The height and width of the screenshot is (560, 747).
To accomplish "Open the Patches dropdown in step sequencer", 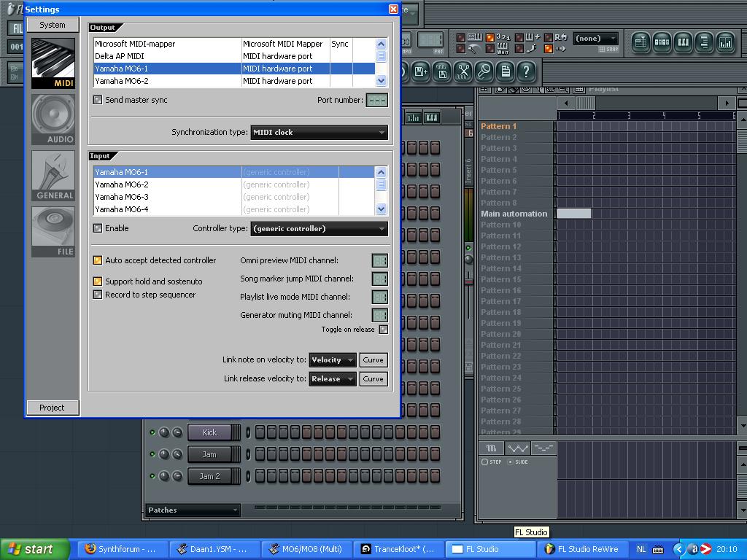I will coord(193,510).
